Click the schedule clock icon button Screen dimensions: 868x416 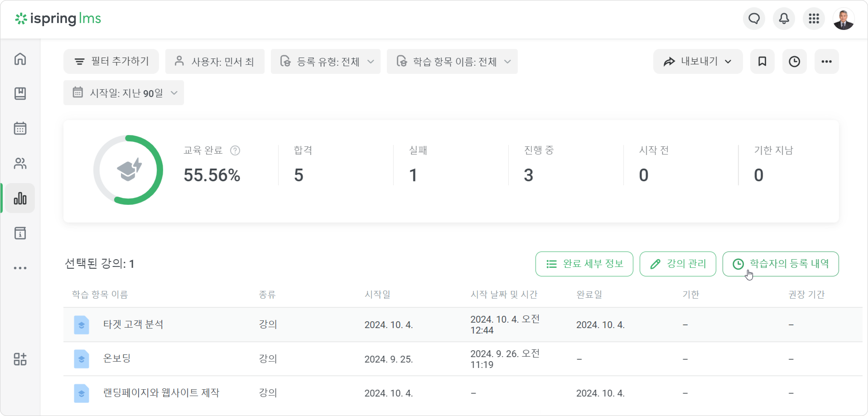tap(794, 61)
